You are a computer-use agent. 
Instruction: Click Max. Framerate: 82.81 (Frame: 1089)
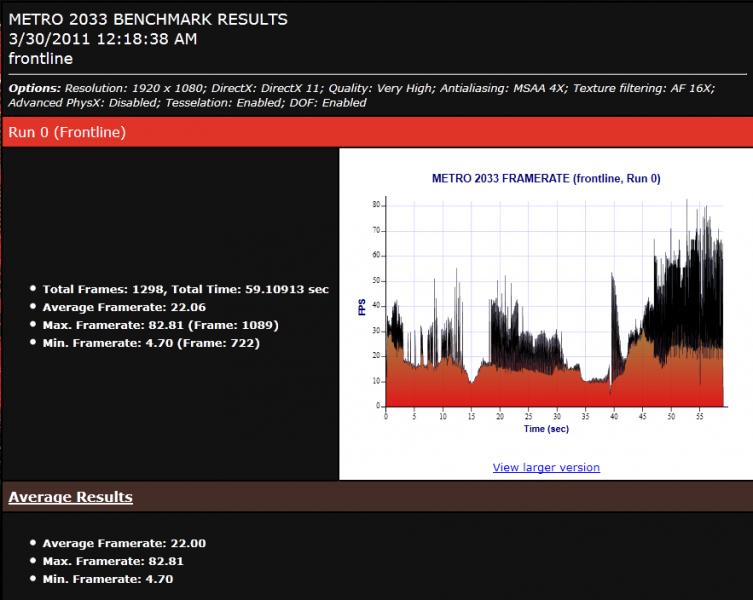160,325
